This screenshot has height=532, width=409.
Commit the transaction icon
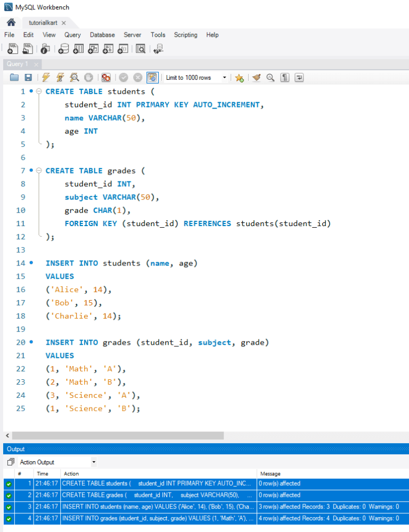click(x=124, y=78)
